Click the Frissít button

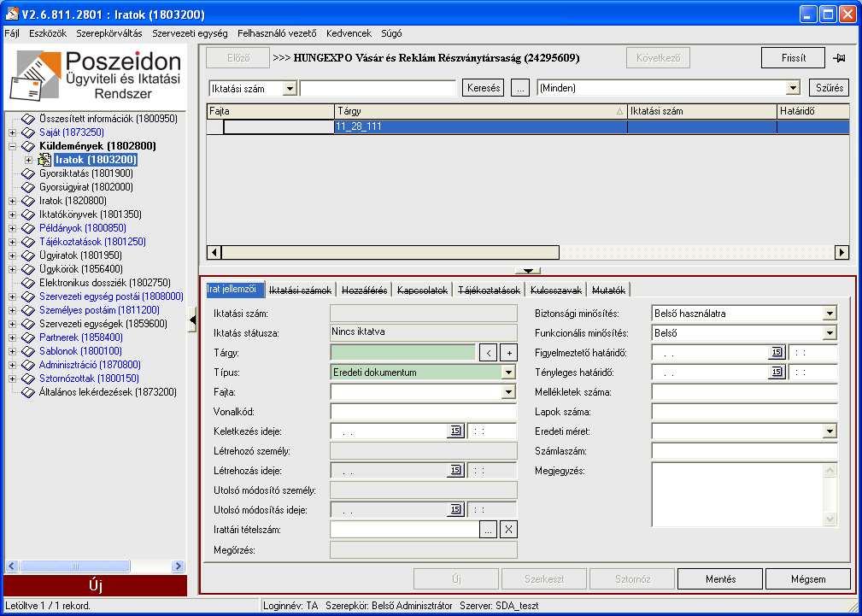pos(794,58)
